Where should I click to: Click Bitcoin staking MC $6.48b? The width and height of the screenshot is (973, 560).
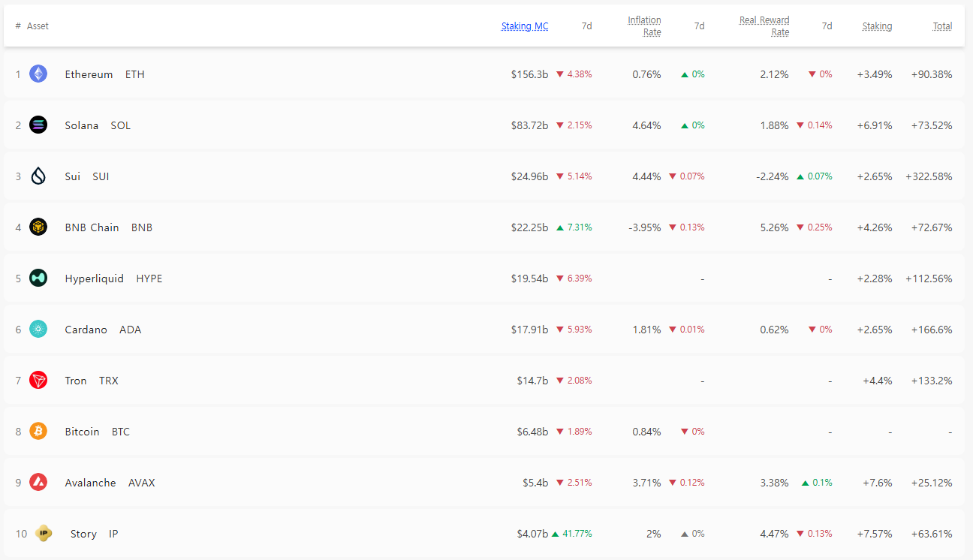[533, 432]
